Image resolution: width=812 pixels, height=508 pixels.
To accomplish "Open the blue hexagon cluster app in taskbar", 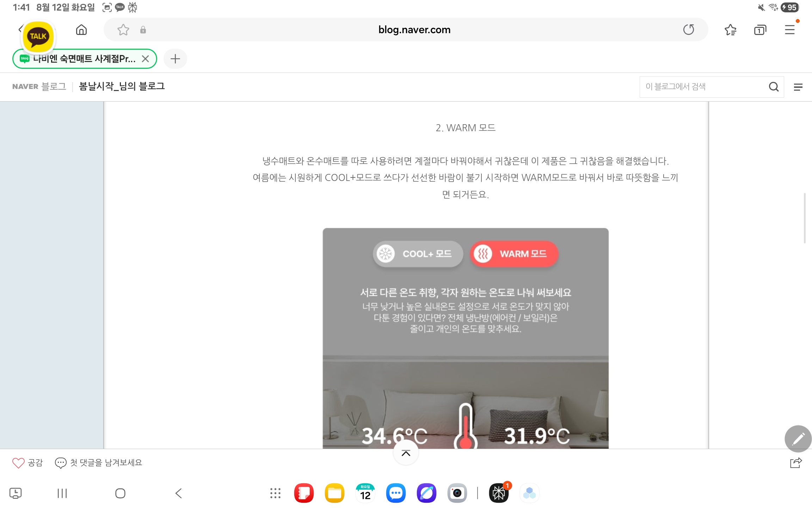I will click(529, 493).
